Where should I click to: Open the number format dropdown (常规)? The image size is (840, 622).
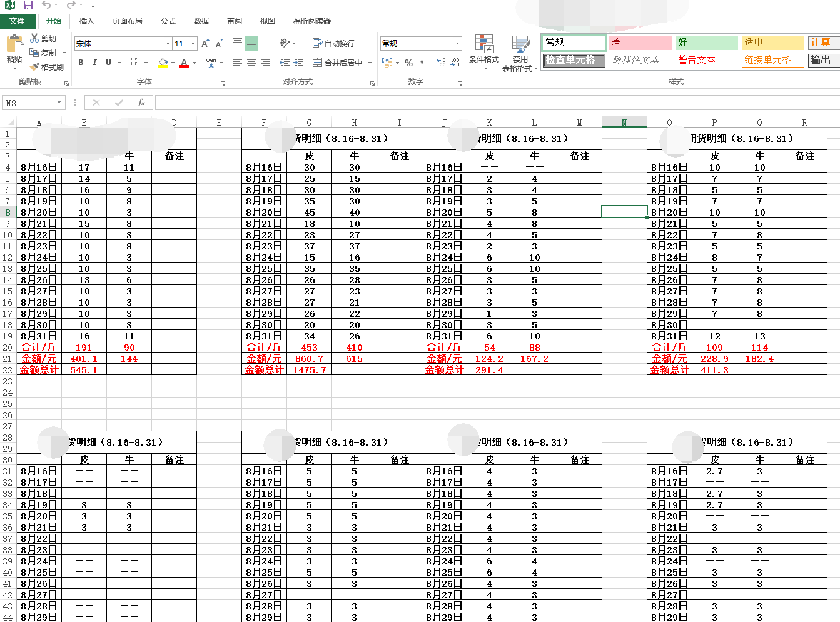click(x=458, y=44)
